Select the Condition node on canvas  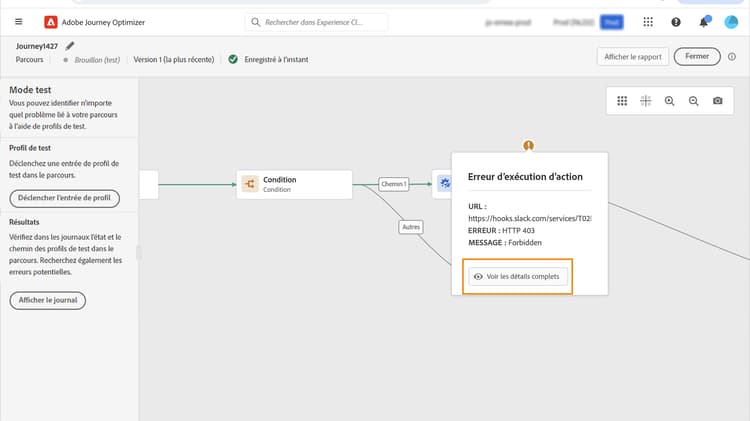click(295, 184)
